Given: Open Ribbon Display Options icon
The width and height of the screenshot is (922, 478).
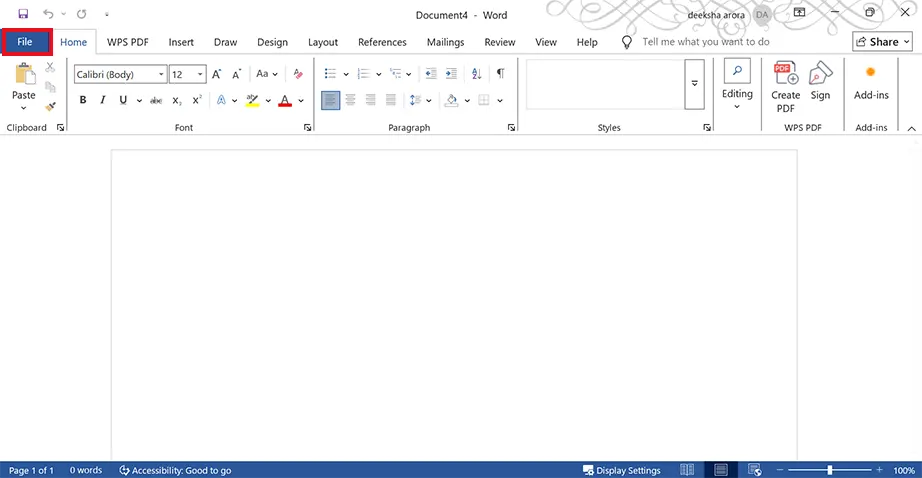Looking at the screenshot, I should click(799, 12).
